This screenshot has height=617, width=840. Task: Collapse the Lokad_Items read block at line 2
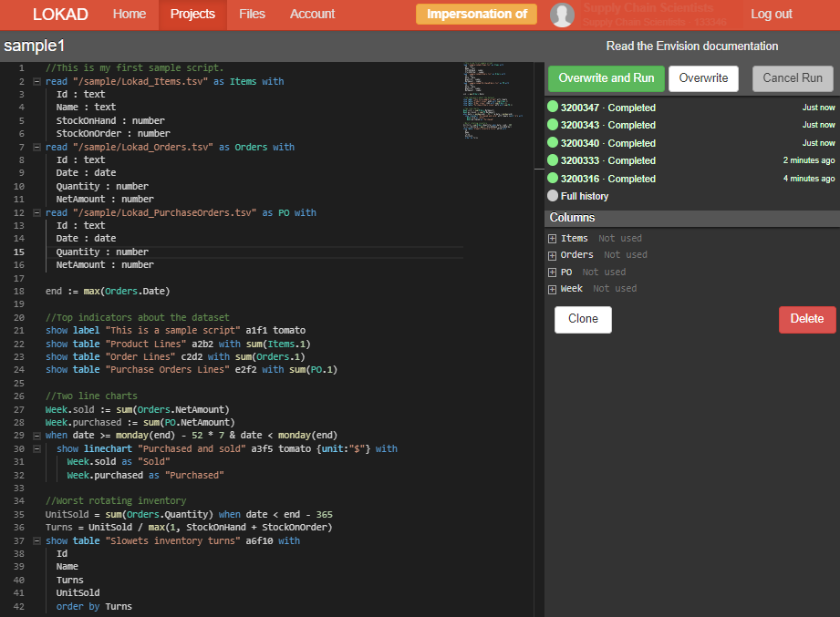pyautogui.click(x=37, y=82)
